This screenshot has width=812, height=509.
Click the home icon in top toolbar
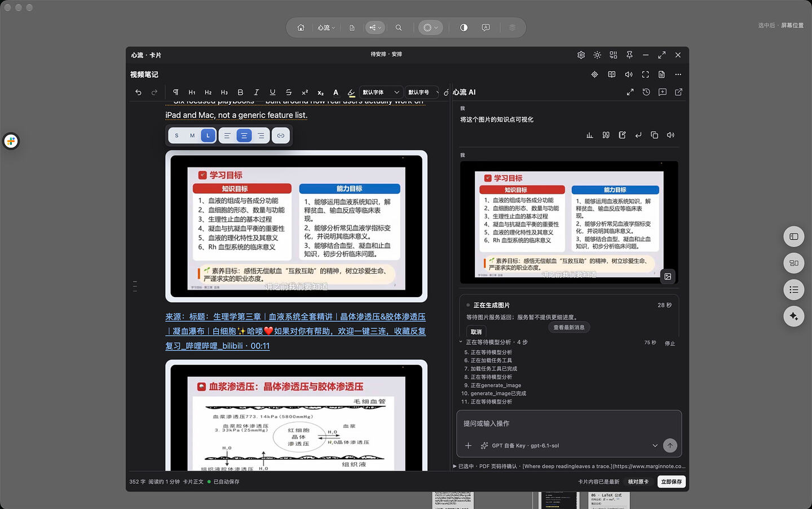(301, 28)
